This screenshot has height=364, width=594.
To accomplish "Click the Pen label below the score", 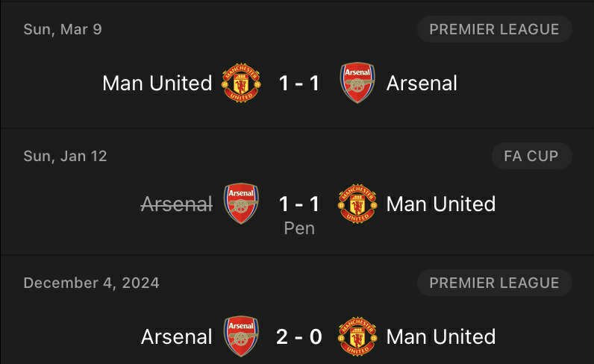I will (x=299, y=228).
